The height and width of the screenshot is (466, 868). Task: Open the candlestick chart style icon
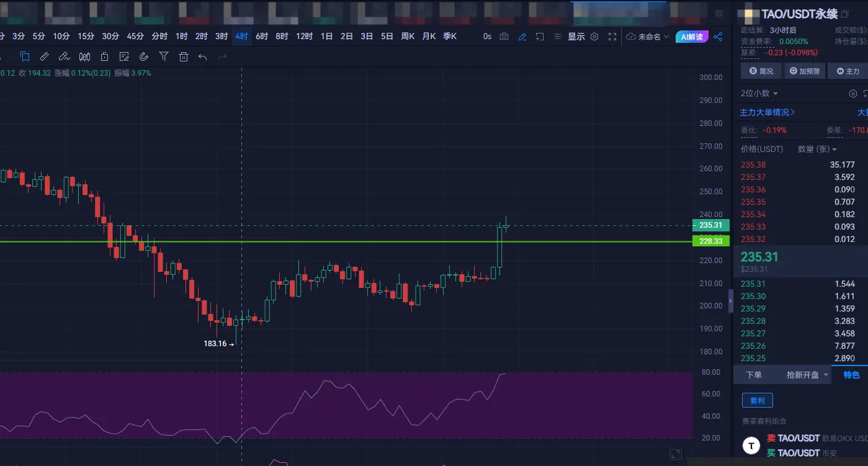click(84, 56)
